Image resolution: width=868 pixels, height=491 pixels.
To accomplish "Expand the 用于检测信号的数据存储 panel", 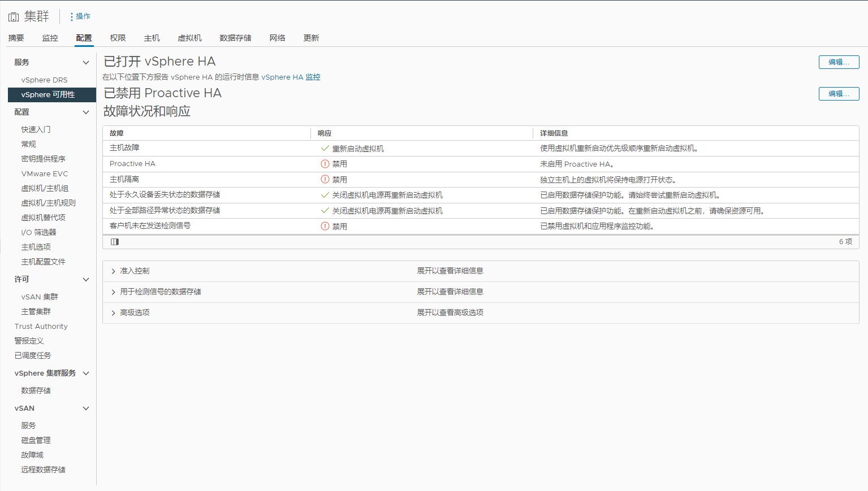I will [113, 292].
